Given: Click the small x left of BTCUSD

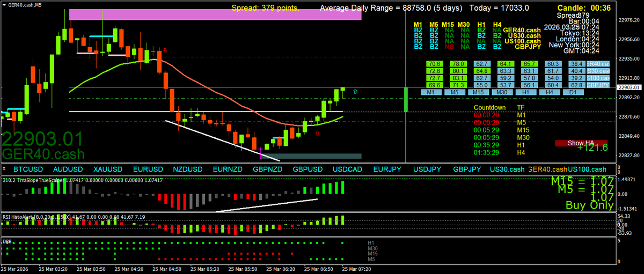Looking at the screenshot, I should coord(3,169).
